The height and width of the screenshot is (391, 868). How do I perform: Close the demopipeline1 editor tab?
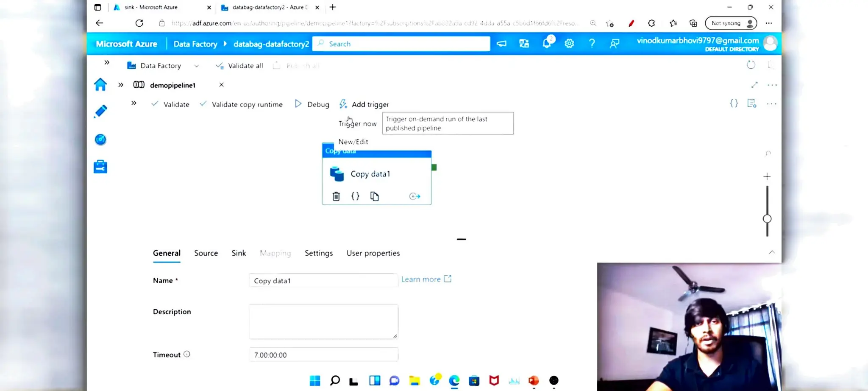[x=221, y=85]
